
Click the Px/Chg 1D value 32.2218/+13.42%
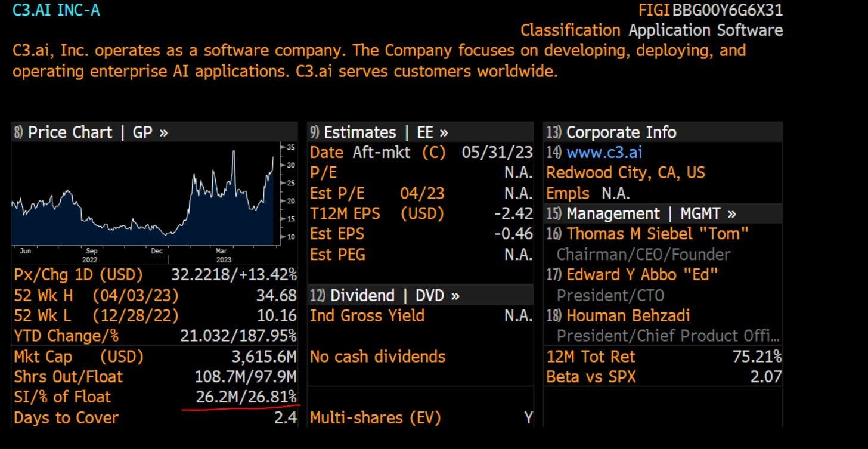coord(234,275)
